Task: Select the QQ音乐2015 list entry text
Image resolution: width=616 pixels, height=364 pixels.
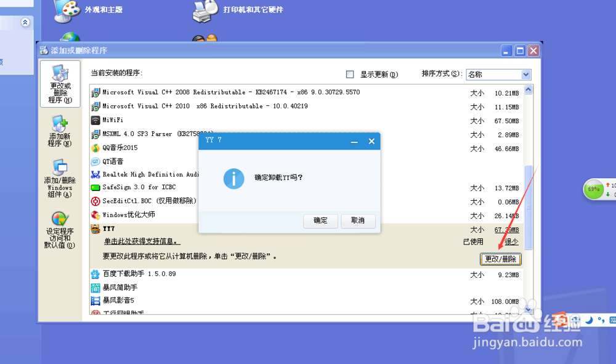Action: (120, 148)
